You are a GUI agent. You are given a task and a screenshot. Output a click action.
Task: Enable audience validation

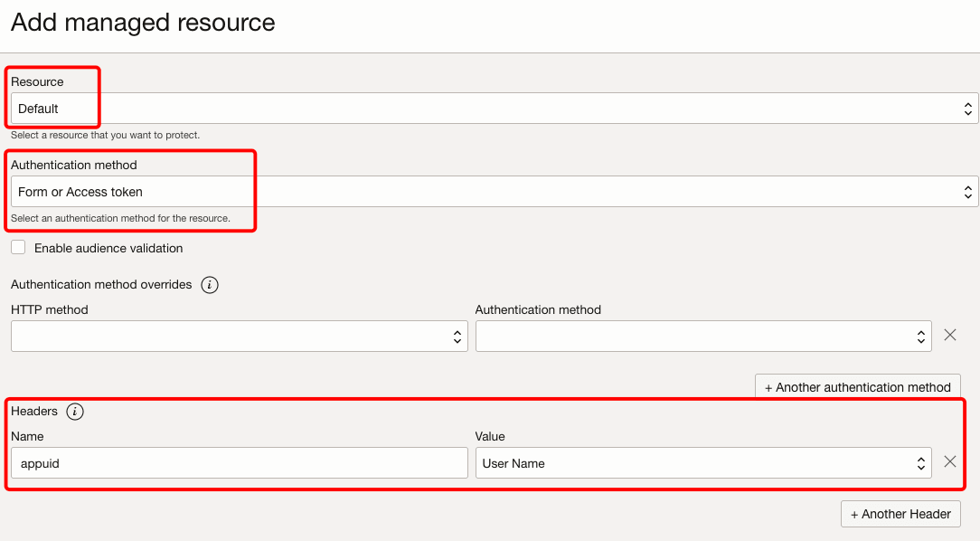coord(17,247)
